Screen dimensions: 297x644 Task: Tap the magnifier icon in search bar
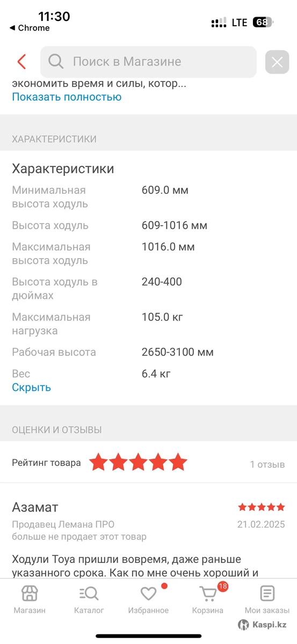(x=56, y=62)
